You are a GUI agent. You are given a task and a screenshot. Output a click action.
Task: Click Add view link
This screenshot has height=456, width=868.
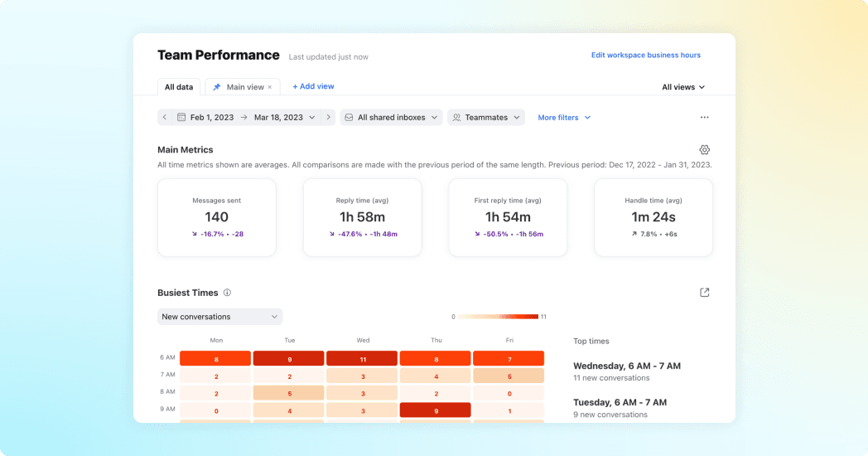pyautogui.click(x=313, y=86)
